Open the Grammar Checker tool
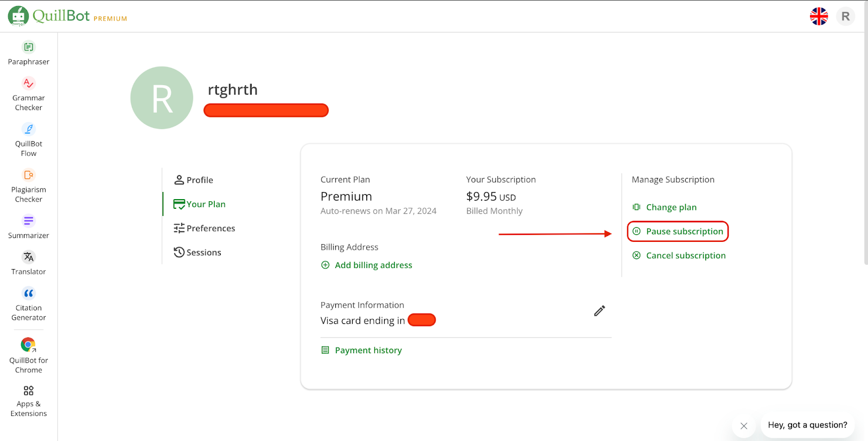This screenshot has width=868, height=441. pyautogui.click(x=29, y=94)
